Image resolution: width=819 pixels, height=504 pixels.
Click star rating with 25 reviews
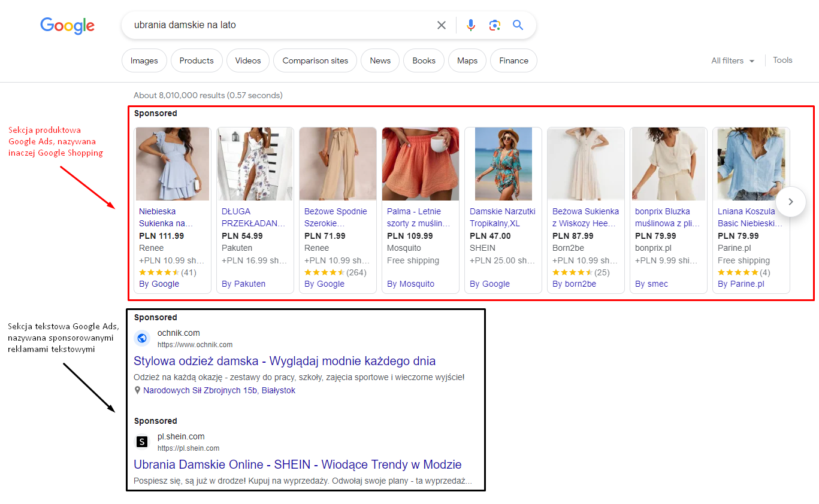click(x=572, y=272)
